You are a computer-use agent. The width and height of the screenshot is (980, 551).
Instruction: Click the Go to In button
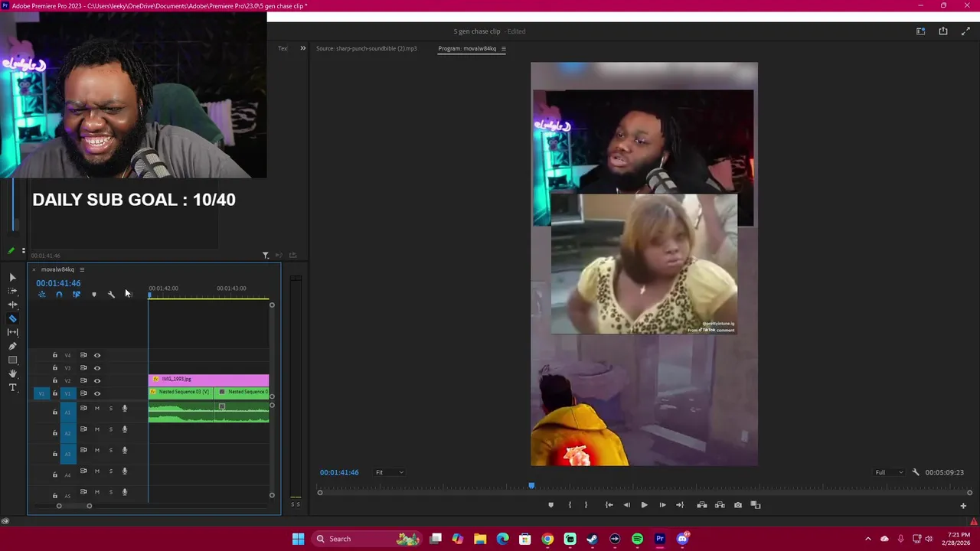[609, 505]
